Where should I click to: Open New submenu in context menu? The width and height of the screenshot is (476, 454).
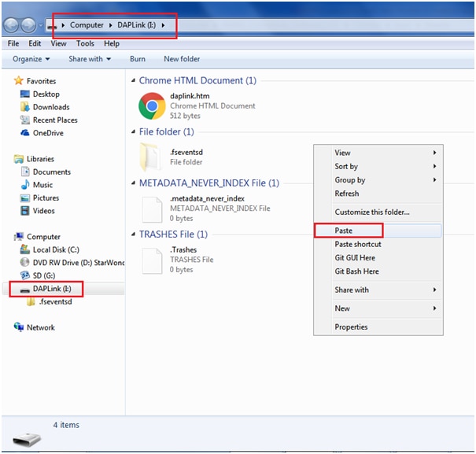[x=378, y=308]
